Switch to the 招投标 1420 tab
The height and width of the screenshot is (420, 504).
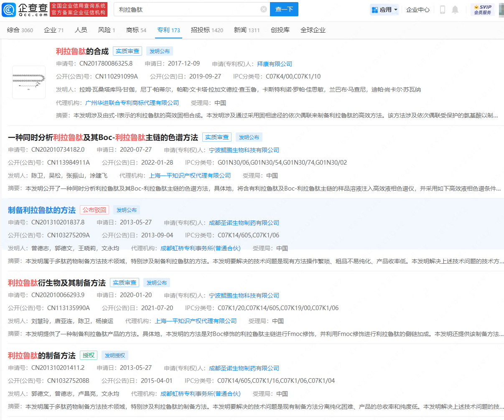coord(207,30)
